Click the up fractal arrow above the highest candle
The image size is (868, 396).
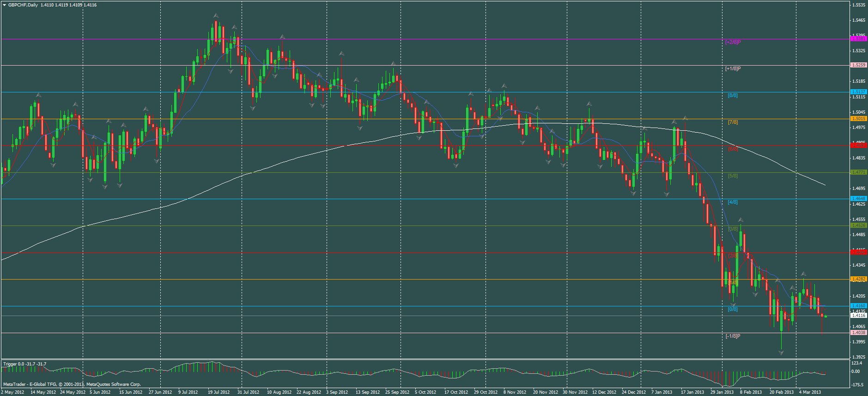216,16
